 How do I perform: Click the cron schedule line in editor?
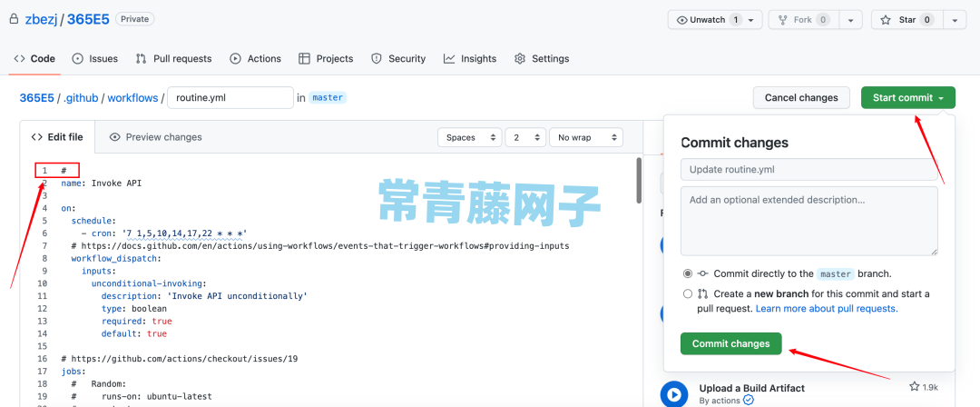point(164,233)
